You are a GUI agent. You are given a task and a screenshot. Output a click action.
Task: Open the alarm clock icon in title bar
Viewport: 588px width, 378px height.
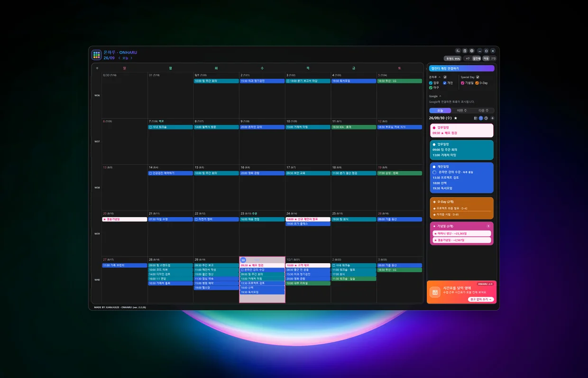(x=465, y=51)
